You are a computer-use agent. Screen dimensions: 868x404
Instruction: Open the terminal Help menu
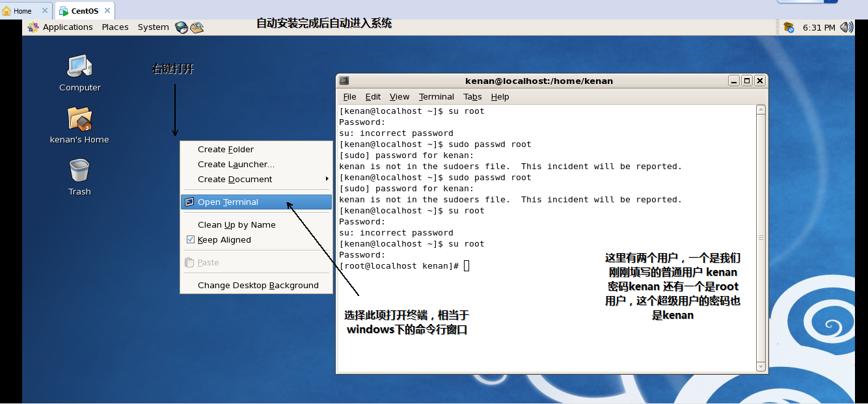point(500,97)
